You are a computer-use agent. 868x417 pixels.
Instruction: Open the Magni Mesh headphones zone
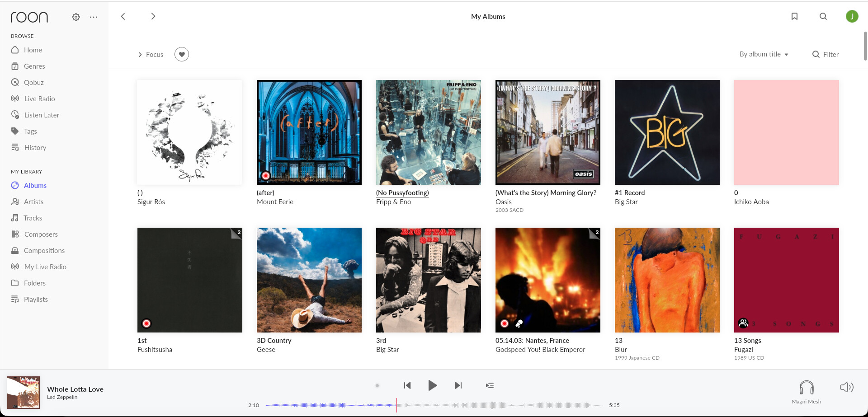click(807, 392)
